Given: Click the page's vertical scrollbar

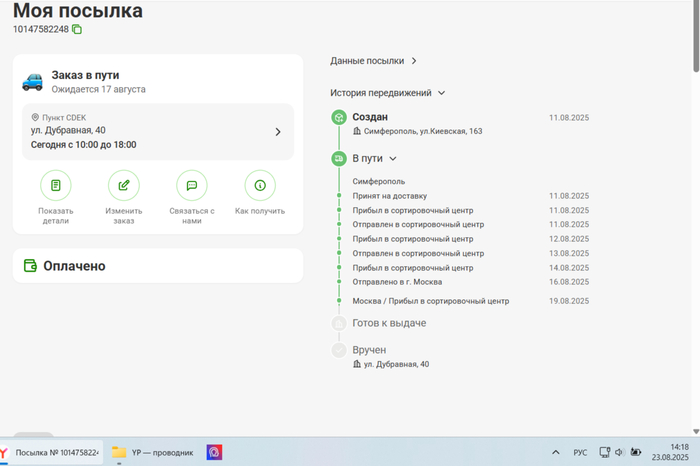Looking at the screenshot, I should point(695,40).
